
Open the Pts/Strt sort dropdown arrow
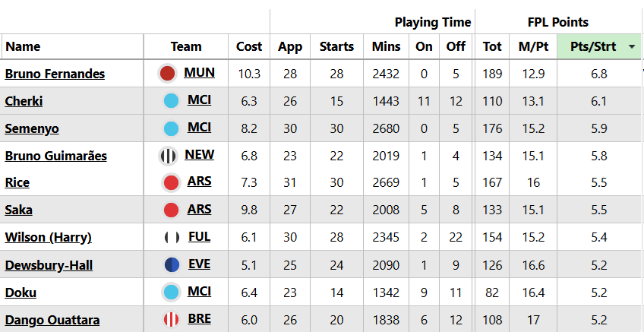[632, 47]
